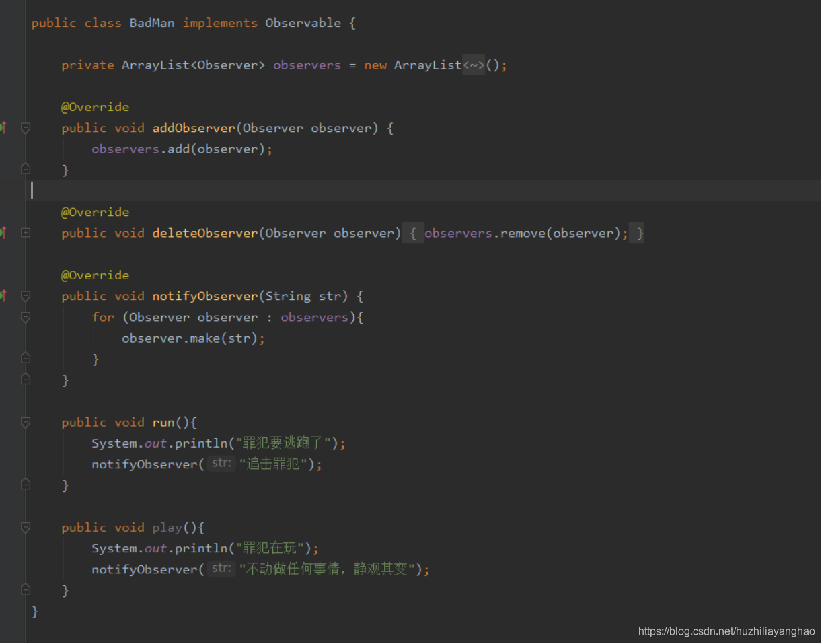The width and height of the screenshot is (822, 644).
Task: Click the run method name
Action: click(163, 422)
